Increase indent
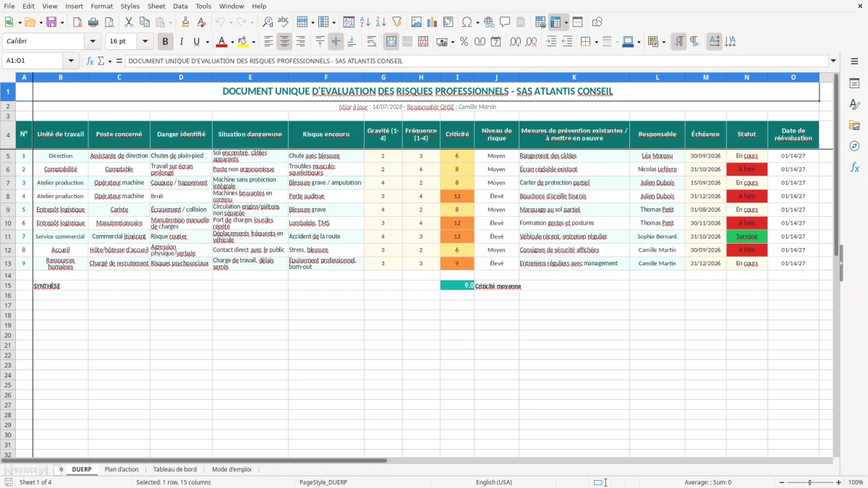The height and width of the screenshot is (488, 868). 551,42
